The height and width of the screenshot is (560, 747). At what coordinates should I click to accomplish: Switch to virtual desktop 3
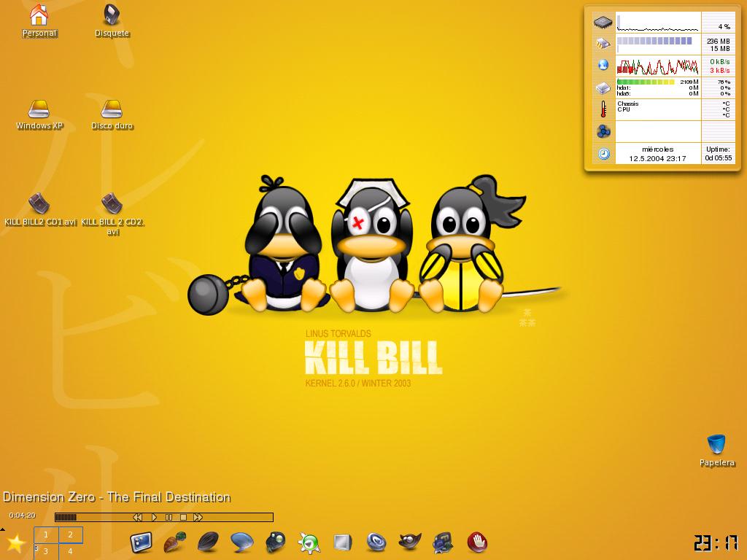tap(46, 551)
